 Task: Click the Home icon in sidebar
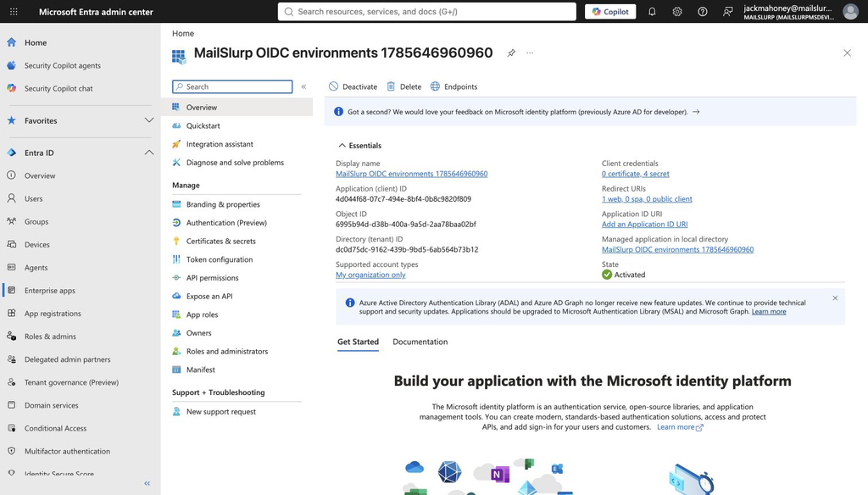point(12,42)
